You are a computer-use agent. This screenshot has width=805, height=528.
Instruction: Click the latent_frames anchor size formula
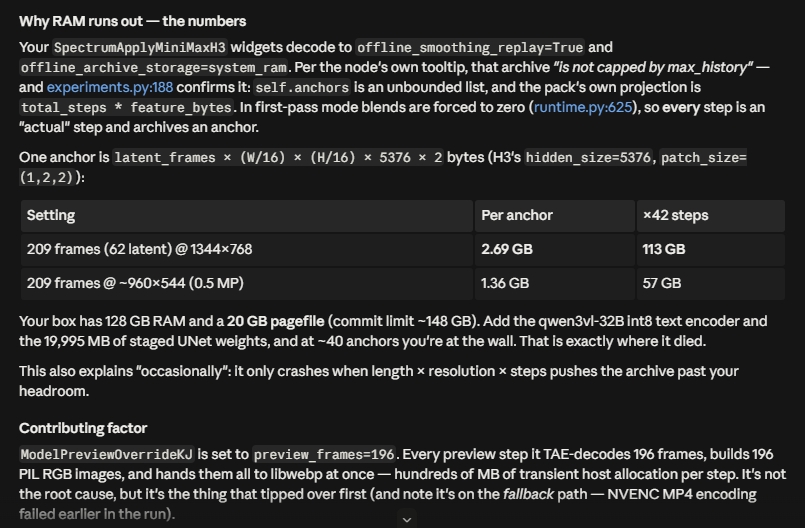[x=278, y=158]
